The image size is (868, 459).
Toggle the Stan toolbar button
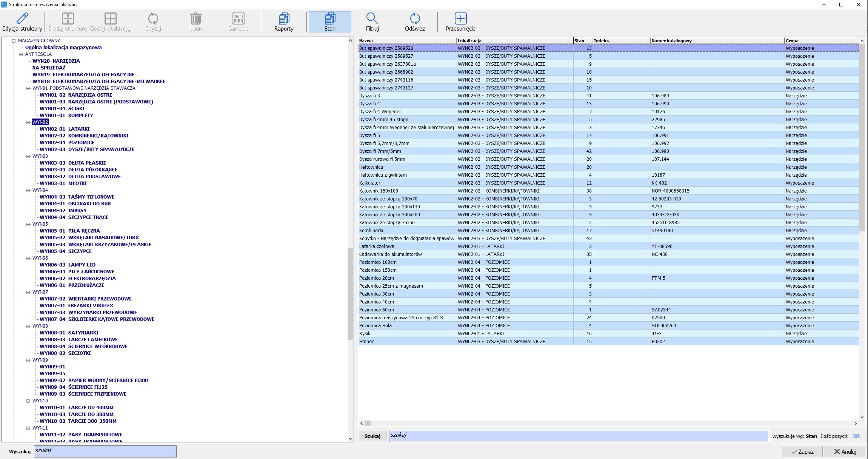click(x=330, y=22)
